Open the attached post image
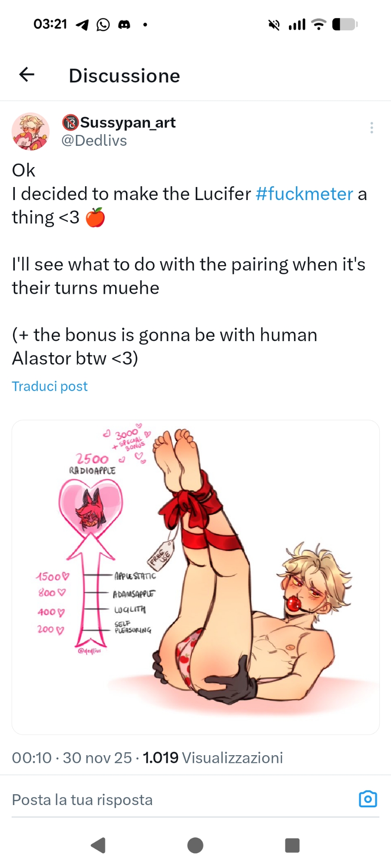This screenshot has height=868, width=391. click(x=195, y=577)
